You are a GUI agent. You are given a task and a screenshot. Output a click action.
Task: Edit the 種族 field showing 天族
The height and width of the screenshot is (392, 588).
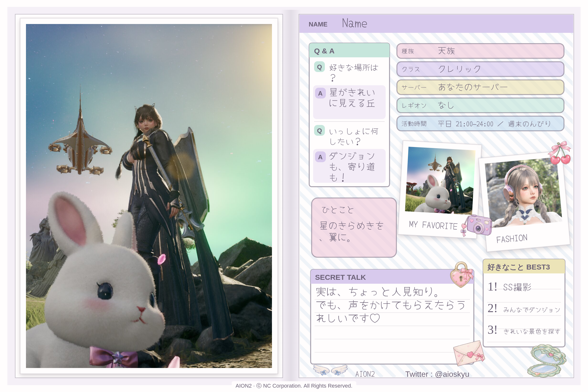480,51
